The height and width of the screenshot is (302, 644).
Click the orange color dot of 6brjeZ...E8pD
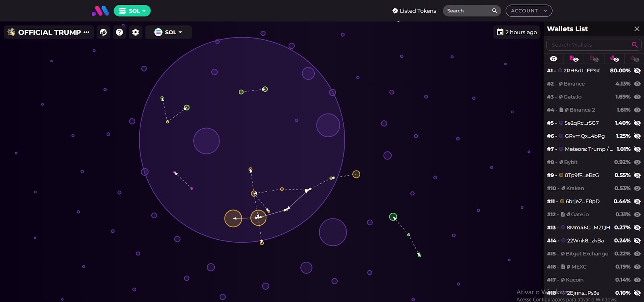coord(562,201)
